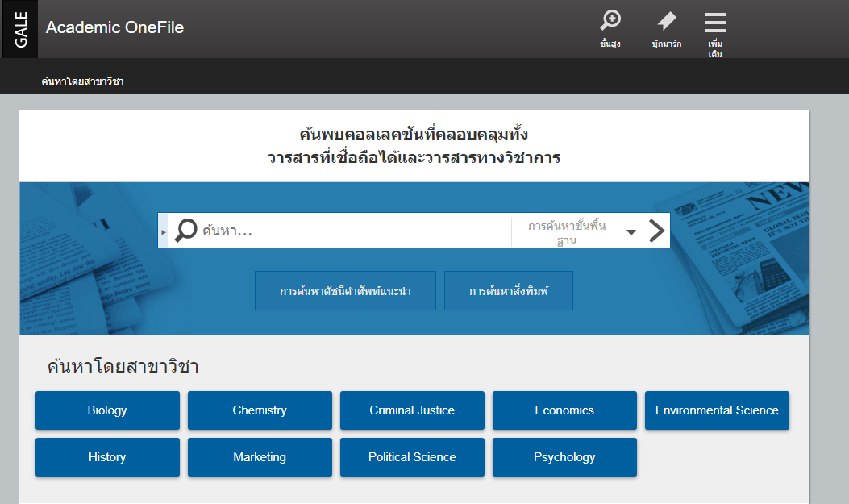Expand the small triangle left of search box
This screenshot has width=849, height=504.
click(x=163, y=231)
